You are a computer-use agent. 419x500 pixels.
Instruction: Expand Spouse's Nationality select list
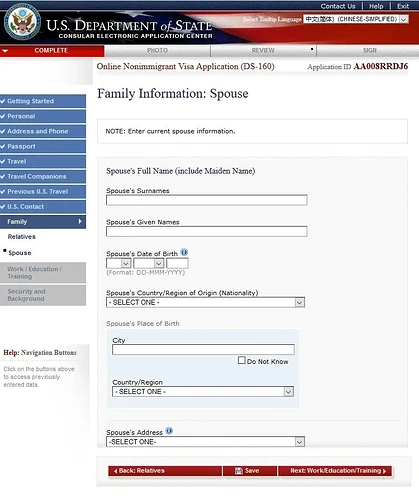205,302
